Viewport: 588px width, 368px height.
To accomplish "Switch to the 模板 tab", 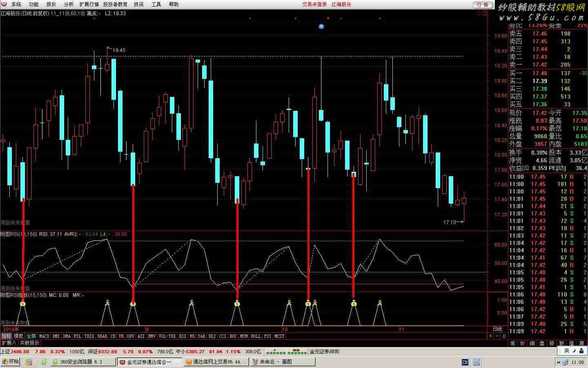I will [19, 336].
